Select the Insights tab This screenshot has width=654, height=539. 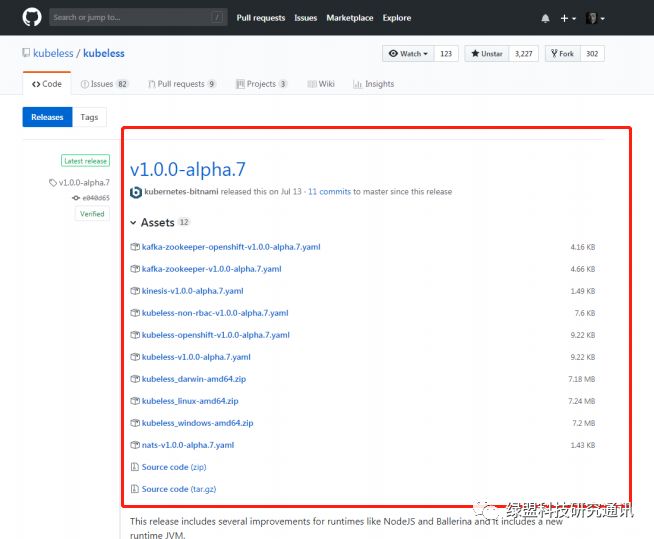(x=373, y=84)
